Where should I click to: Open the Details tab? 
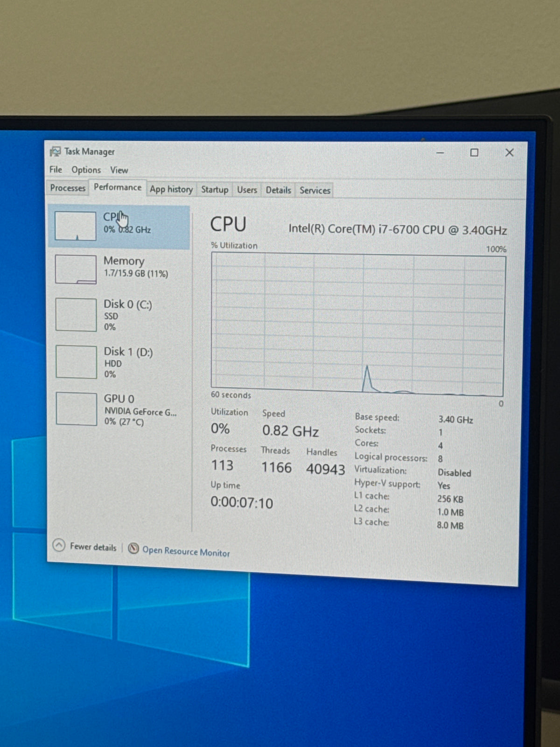point(278,190)
